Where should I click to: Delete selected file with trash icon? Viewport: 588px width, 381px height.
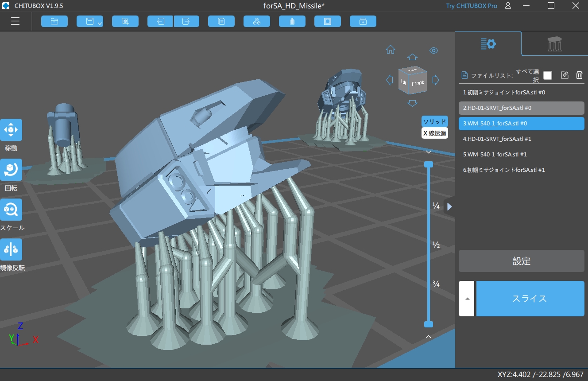[579, 75]
